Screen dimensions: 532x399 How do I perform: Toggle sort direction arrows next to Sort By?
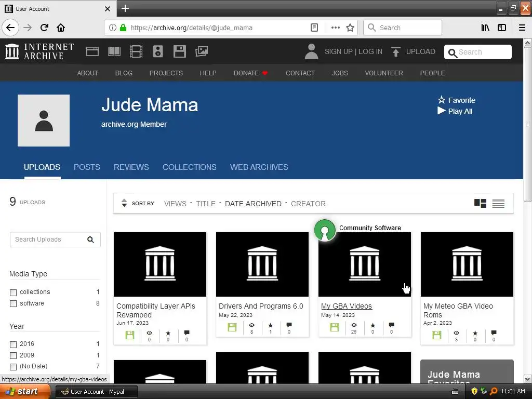tap(124, 203)
